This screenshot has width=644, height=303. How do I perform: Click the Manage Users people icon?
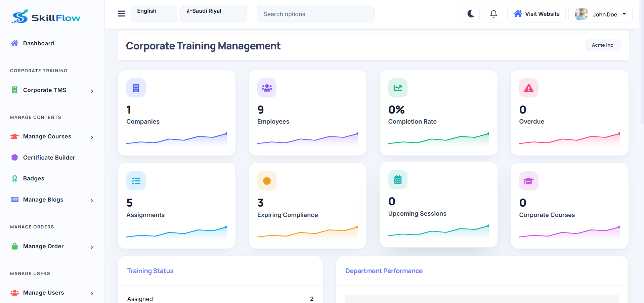[x=14, y=293]
